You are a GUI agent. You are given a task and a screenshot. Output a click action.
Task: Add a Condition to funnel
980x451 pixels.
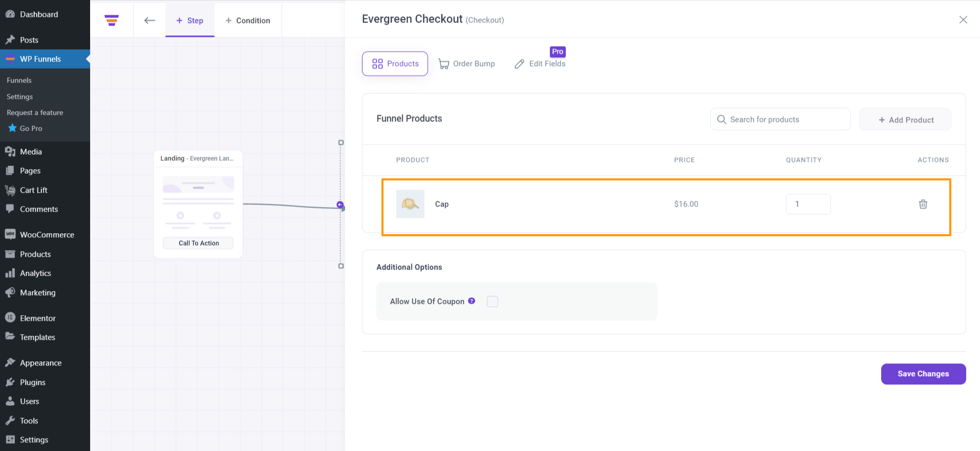(x=248, y=20)
